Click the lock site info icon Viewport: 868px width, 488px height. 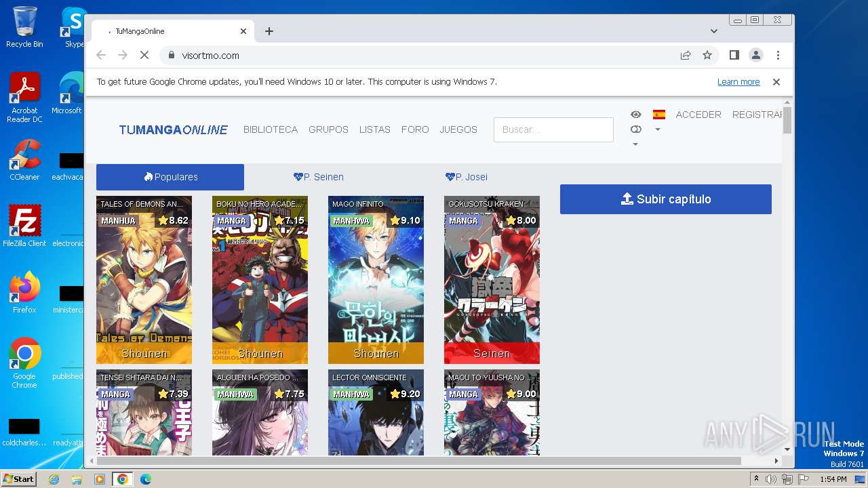click(x=172, y=56)
